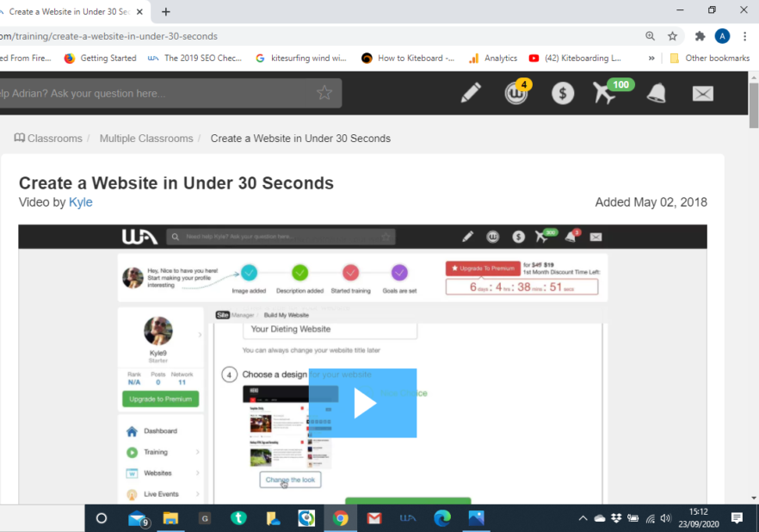
Task: Open the Chrome profile avatar 'A'
Action: tap(722, 36)
